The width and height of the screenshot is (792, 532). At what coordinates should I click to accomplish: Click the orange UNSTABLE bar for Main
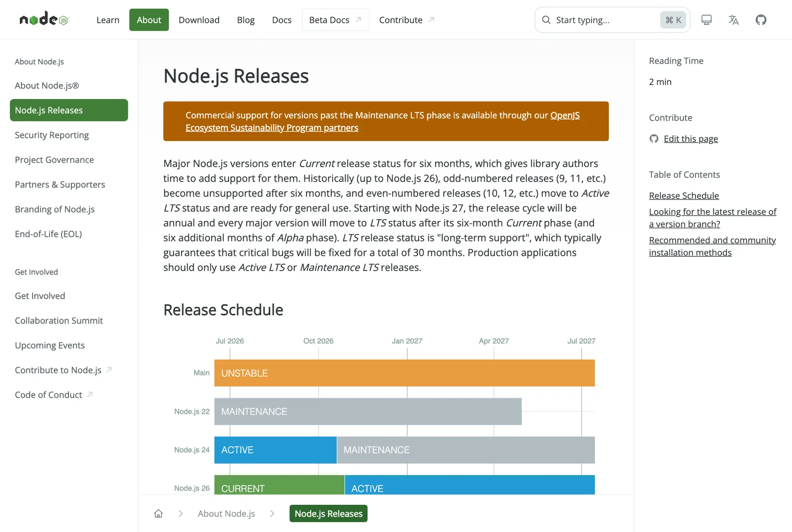[404, 373]
